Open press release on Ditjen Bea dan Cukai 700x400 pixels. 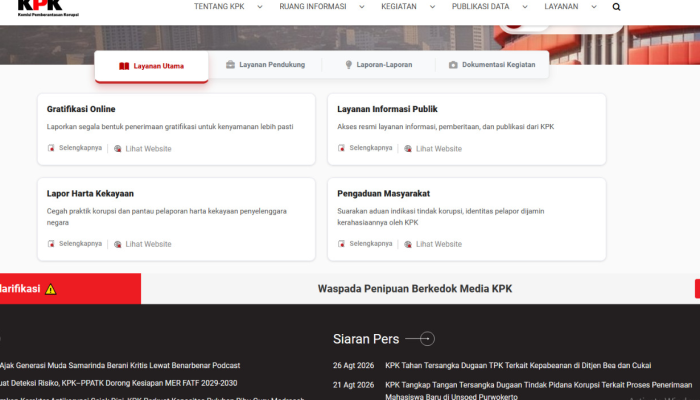pos(518,365)
